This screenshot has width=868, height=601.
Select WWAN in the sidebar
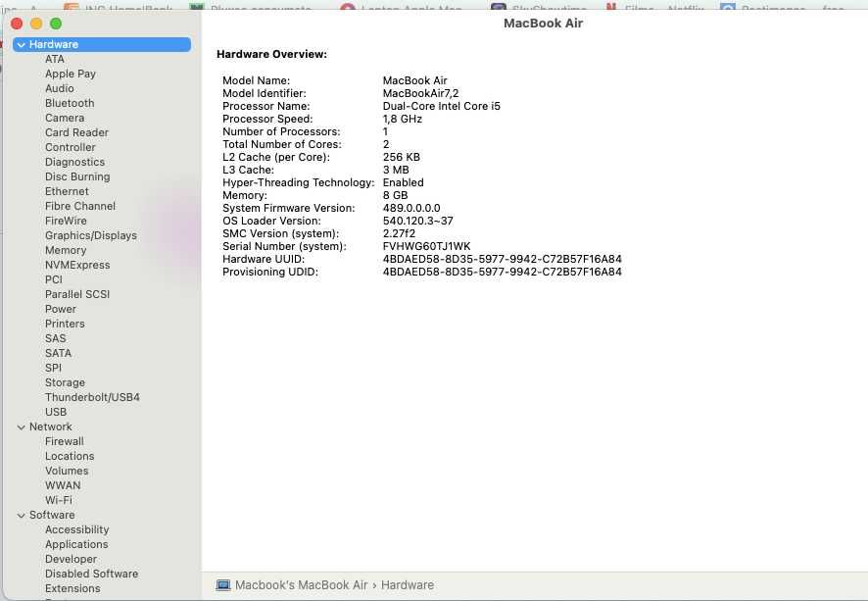tap(63, 485)
